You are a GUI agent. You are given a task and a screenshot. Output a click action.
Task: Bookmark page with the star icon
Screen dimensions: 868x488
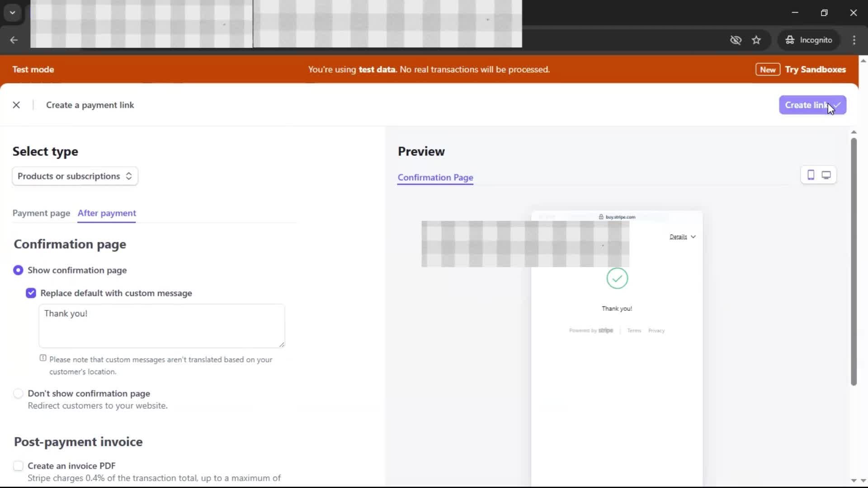pyautogui.click(x=756, y=40)
